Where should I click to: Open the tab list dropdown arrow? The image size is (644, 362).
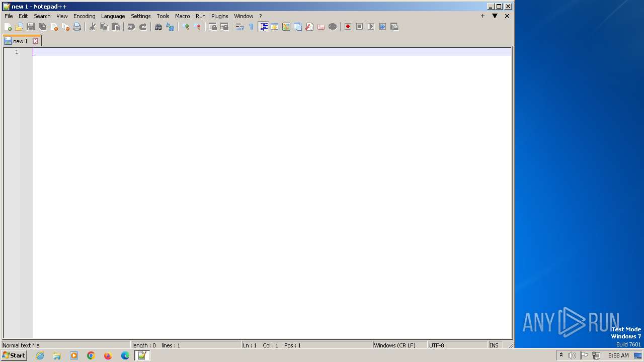click(x=495, y=16)
